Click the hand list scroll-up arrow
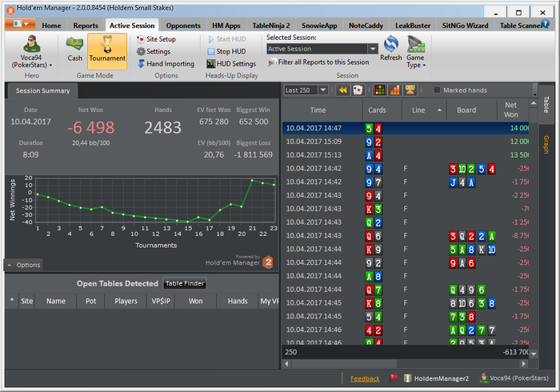Image resolution: width=560 pixels, height=392 pixels. pos(534,103)
